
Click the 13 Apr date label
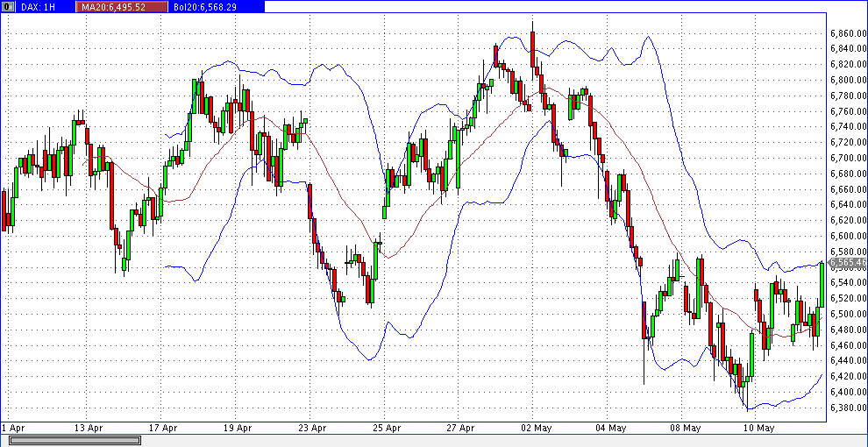tap(88, 428)
